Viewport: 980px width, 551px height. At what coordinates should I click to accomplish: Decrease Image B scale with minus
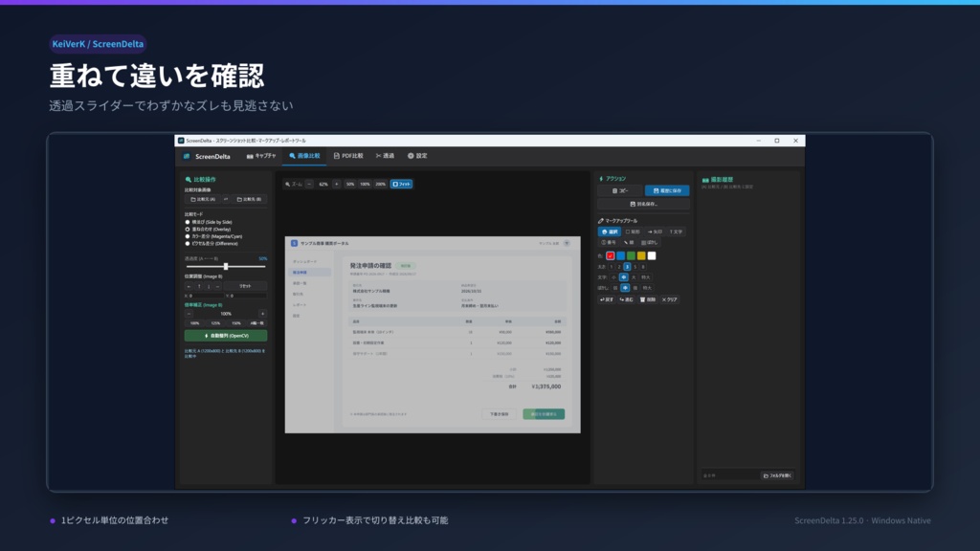(189, 314)
